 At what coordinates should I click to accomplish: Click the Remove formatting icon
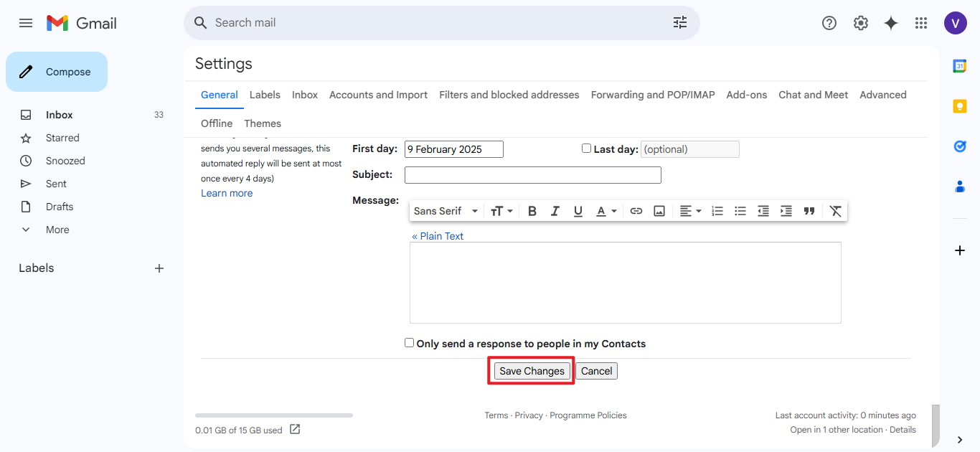(x=835, y=211)
